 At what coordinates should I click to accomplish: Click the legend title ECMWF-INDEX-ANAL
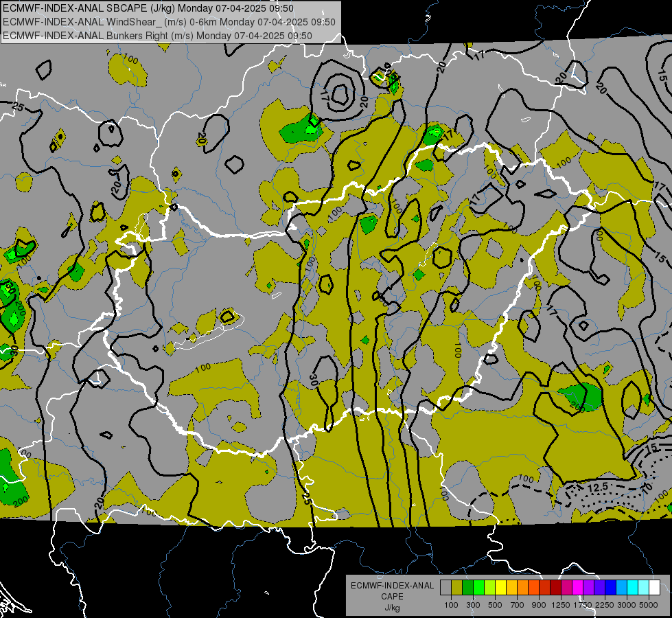[x=393, y=586]
